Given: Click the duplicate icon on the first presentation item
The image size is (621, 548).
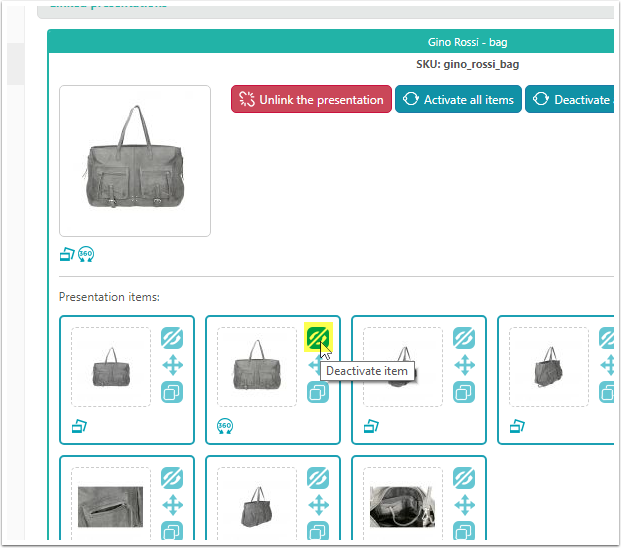Looking at the screenshot, I should [x=172, y=392].
